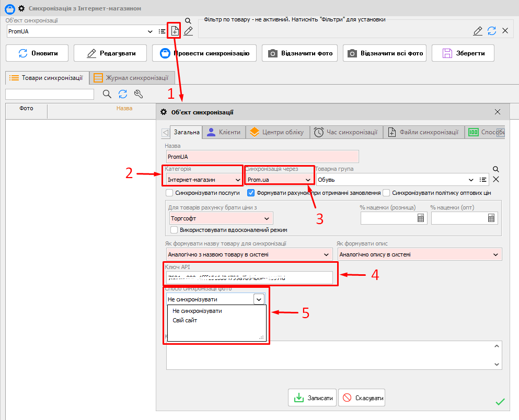Click the pencil icon beside PromUA object
The width and height of the screenshot is (519, 420).
pos(188,31)
